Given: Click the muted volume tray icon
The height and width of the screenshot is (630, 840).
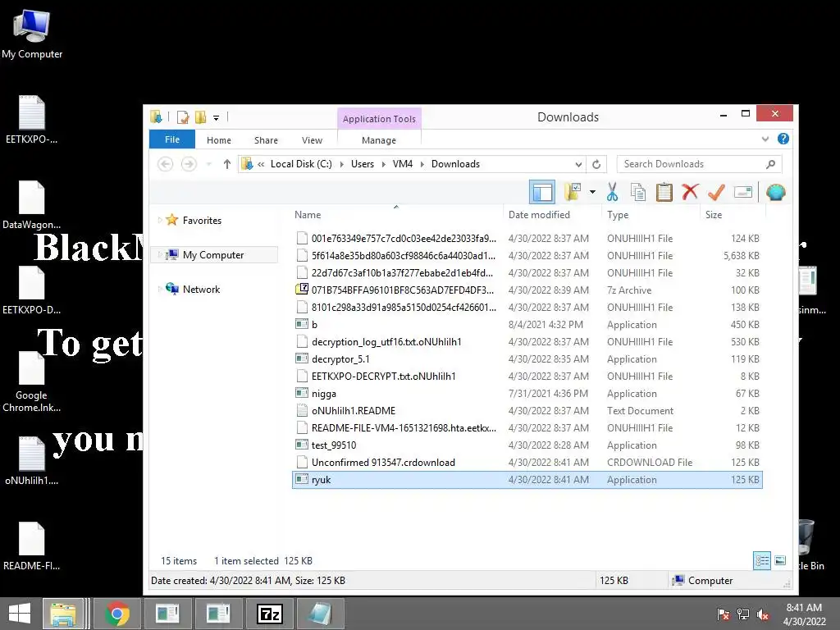Looking at the screenshot, I should 763,614.
